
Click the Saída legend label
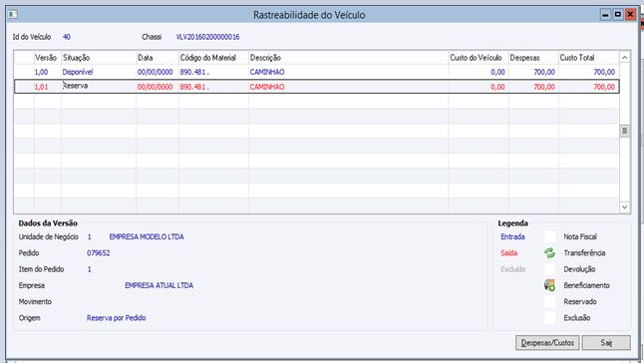[508, 253]
